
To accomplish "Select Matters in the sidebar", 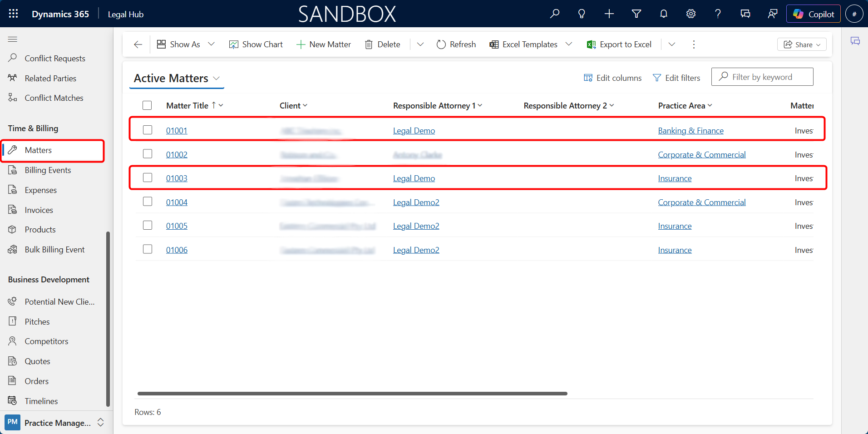I will coord(53,150).
